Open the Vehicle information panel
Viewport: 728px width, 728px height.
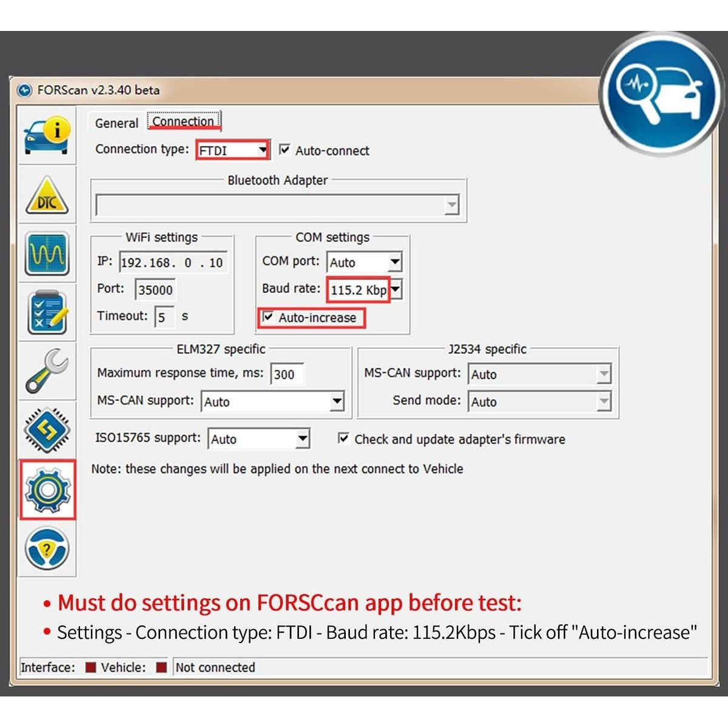pyautogui.click(x=47, y=136)
